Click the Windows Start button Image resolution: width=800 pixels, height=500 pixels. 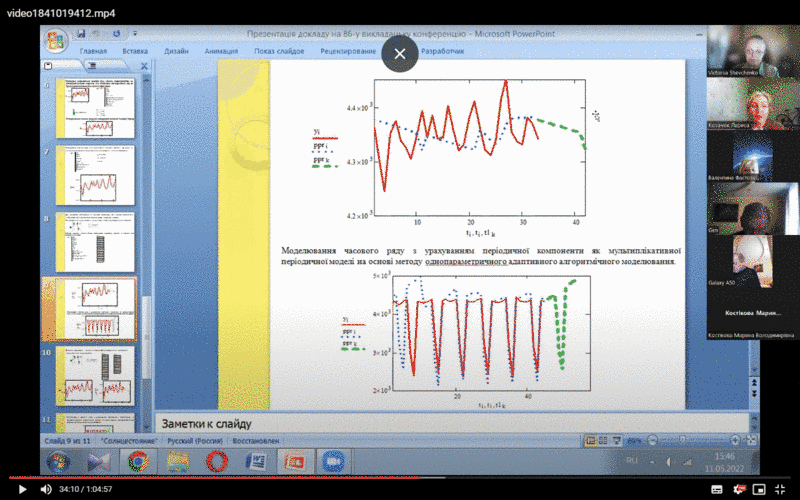58,461
